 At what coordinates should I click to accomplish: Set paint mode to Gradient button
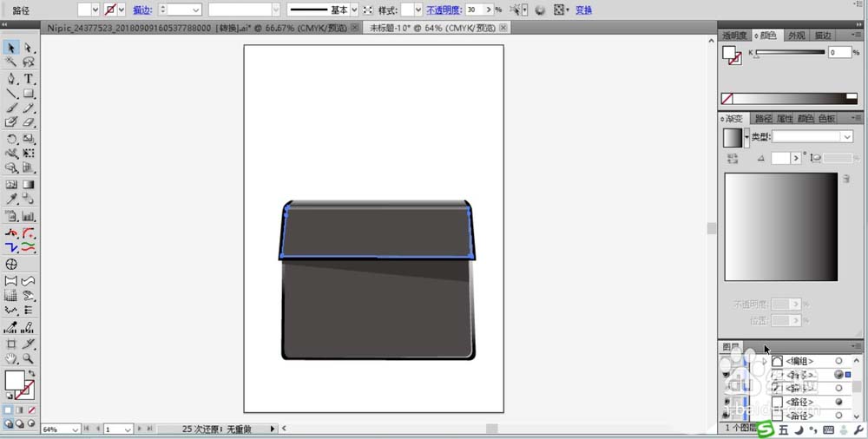point(19,410)
